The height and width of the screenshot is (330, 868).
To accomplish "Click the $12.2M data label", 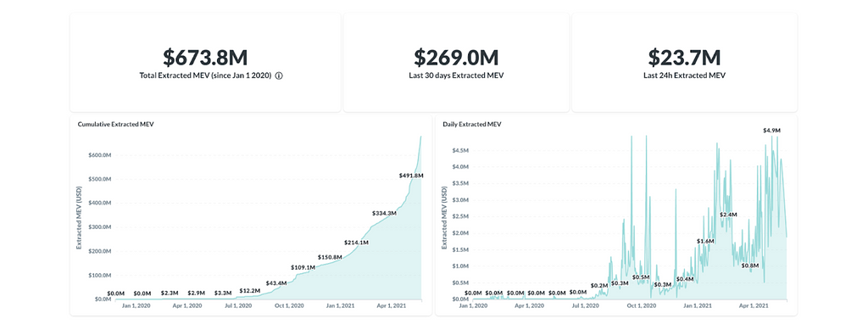I will click(x=250, y=291).
